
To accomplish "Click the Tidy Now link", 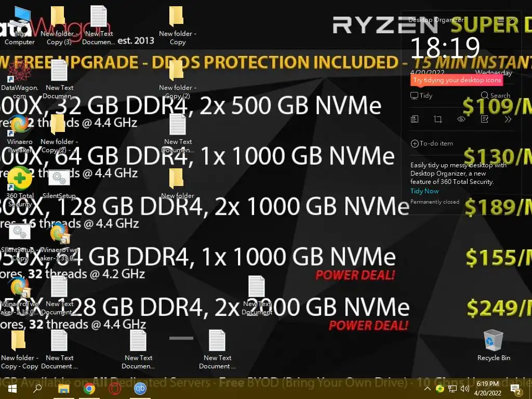I will pos(424,191).
